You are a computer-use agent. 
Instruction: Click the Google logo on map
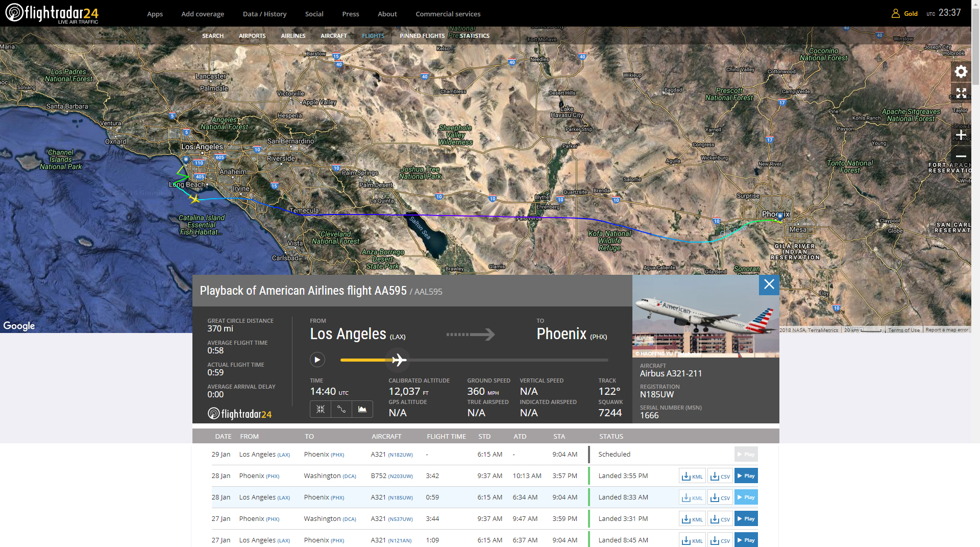click(x=19, y=325)
